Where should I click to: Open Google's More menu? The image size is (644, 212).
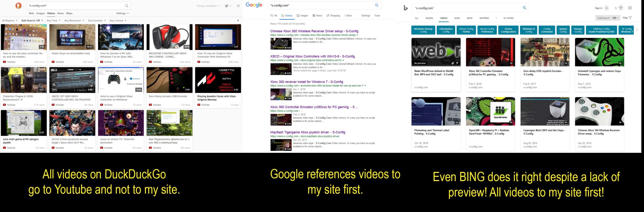(x=348, y=16)
